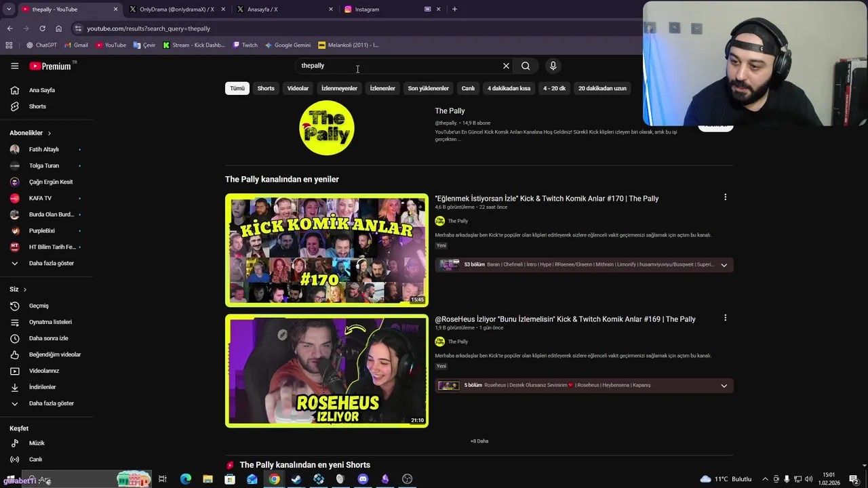Open The Pally channel name link

tap(450, 111)
